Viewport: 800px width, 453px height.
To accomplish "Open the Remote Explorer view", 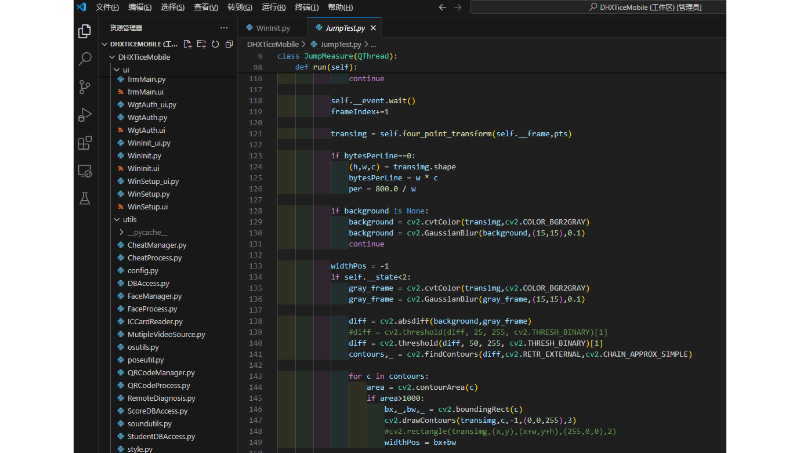I will [85, 171].
